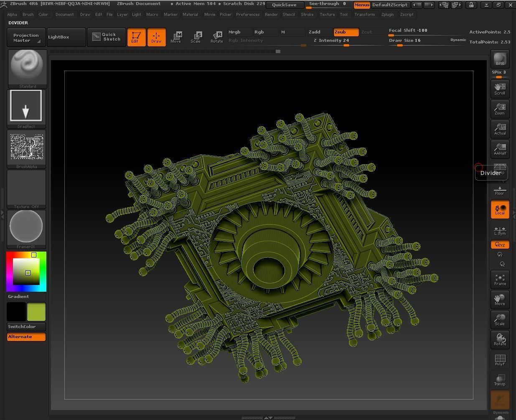Open the Tool menu
Viewport: 516px width, 420px height.
coord(343,14)
